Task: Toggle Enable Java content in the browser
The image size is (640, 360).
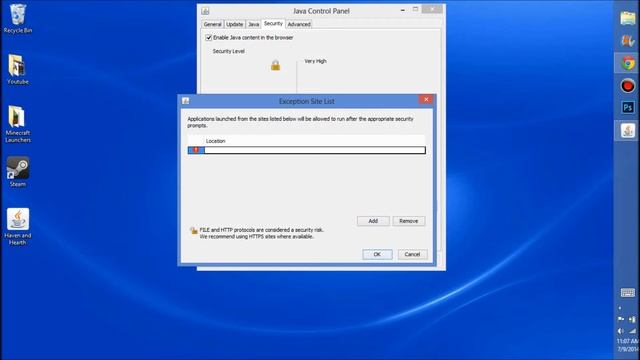Action: tap(209, 38)
